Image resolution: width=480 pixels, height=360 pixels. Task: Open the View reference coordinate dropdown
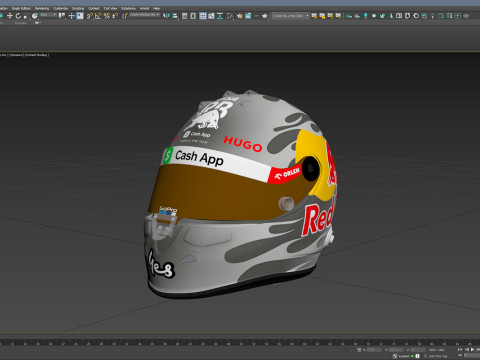(48, 15)
